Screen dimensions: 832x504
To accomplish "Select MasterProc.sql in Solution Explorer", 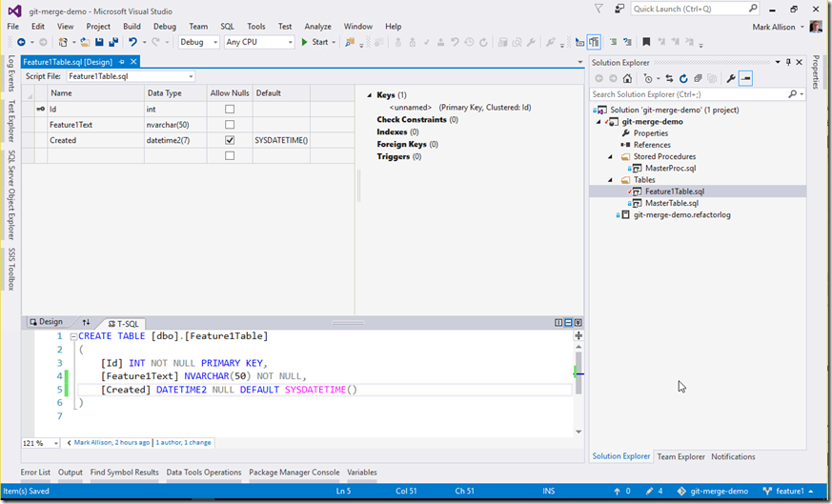I will [670, 169].
